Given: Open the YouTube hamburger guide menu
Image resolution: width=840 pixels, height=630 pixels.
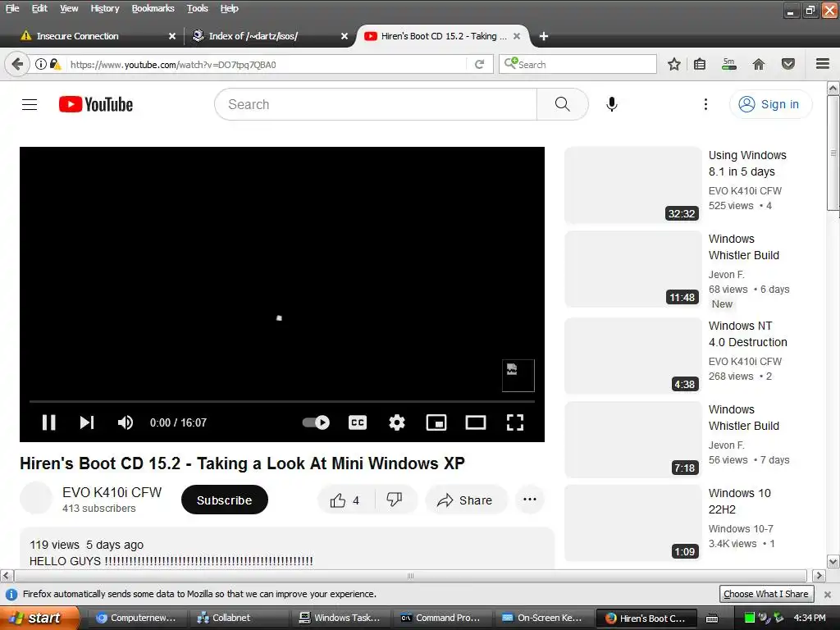Looking at the screenshot, I should pos(30,104).
